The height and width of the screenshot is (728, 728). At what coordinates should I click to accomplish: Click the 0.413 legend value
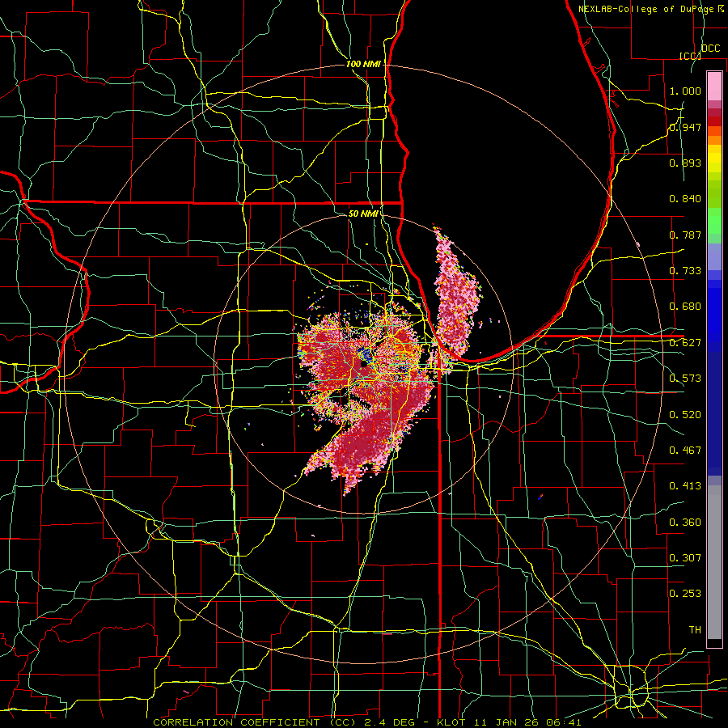[x=685, y=486]
